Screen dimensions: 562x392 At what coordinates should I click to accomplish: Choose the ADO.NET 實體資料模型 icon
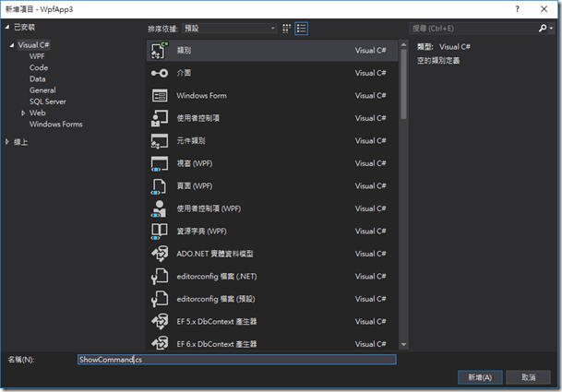(x=159, y=254)
